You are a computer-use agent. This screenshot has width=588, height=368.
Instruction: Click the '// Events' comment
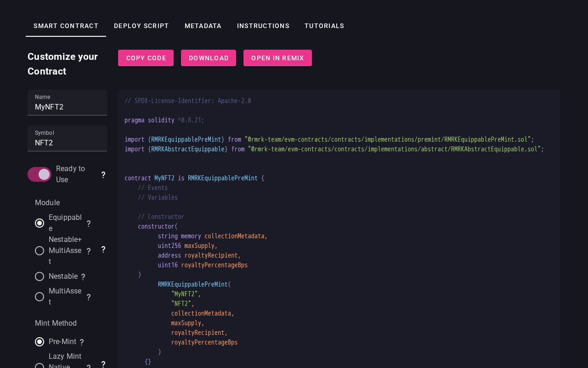(153, 188)
